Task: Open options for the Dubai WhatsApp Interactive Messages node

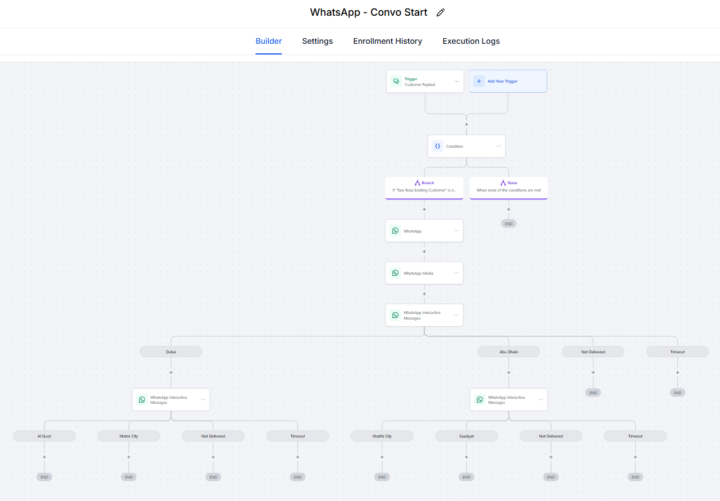Action: tap(203, 399)
